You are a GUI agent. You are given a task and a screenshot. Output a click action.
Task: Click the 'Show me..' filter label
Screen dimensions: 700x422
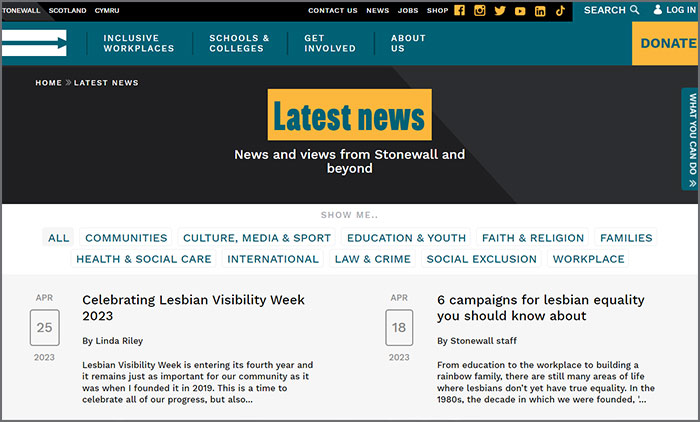click(x=349, y=215)
